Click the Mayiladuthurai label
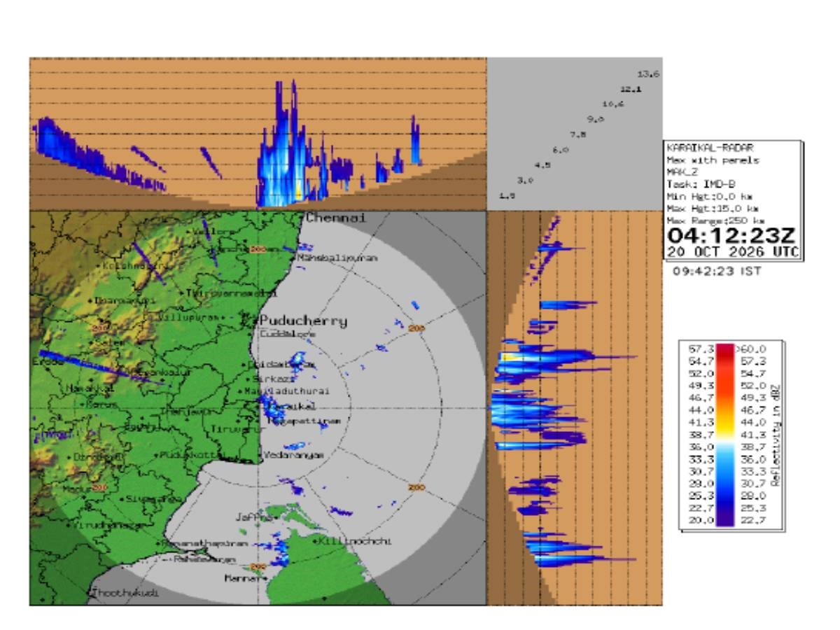Viewport: 840px width, 630px height. [287, 391]
